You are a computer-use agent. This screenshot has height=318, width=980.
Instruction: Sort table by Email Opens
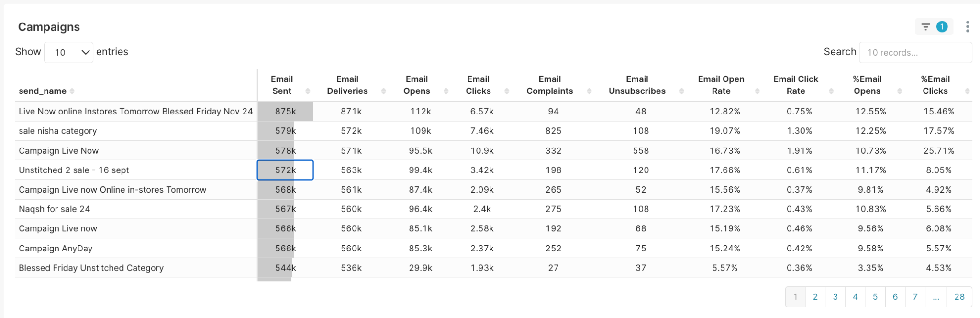[446, 91]
